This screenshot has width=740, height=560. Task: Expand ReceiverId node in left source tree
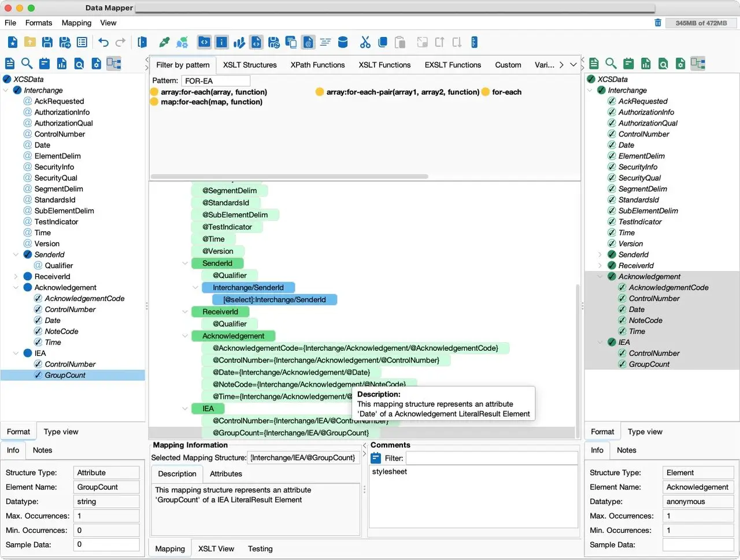(x=16, y=277)
